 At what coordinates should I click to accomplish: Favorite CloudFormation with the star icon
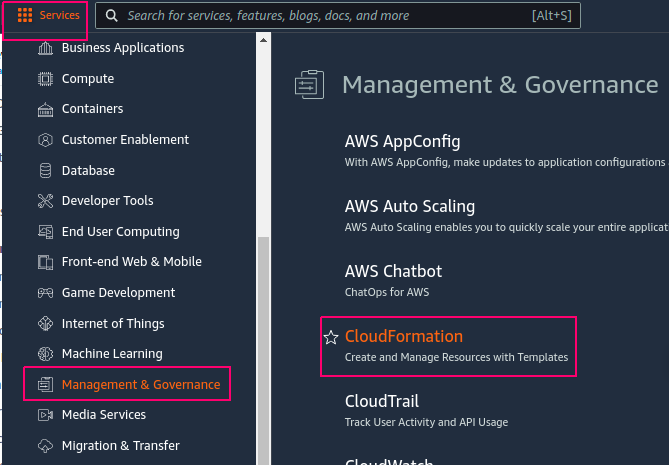click(x=331, y=337)
